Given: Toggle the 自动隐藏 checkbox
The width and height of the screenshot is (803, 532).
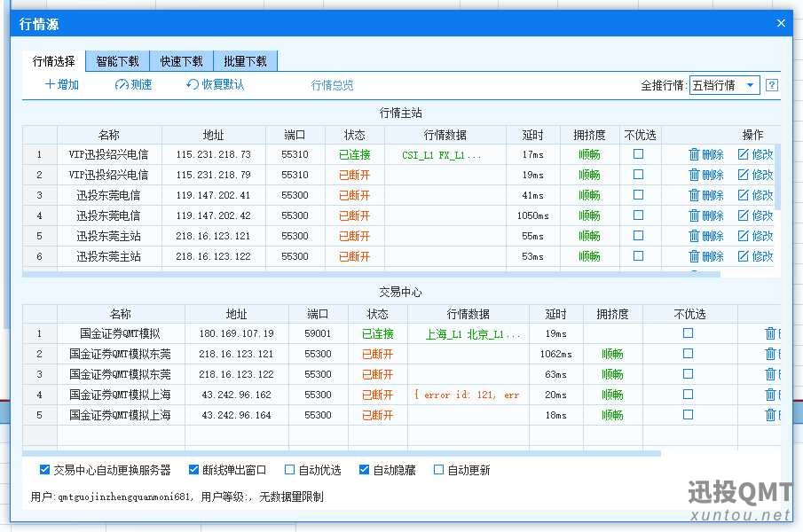Looking at the screenshot, I should pyautogui.click(x=365, y=470).
